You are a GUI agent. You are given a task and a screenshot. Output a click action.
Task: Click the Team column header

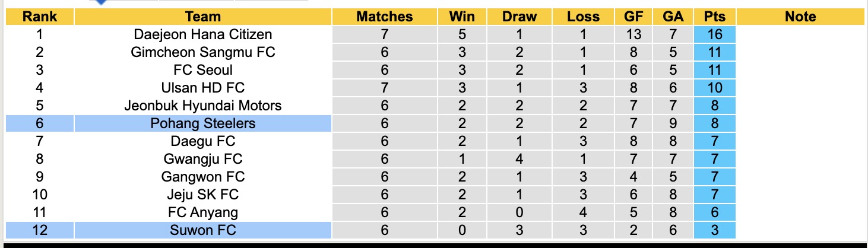(x=202, y=17)
